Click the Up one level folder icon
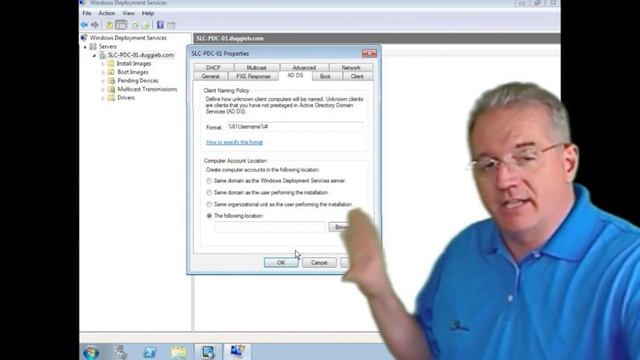 click(x=109, y=25)
